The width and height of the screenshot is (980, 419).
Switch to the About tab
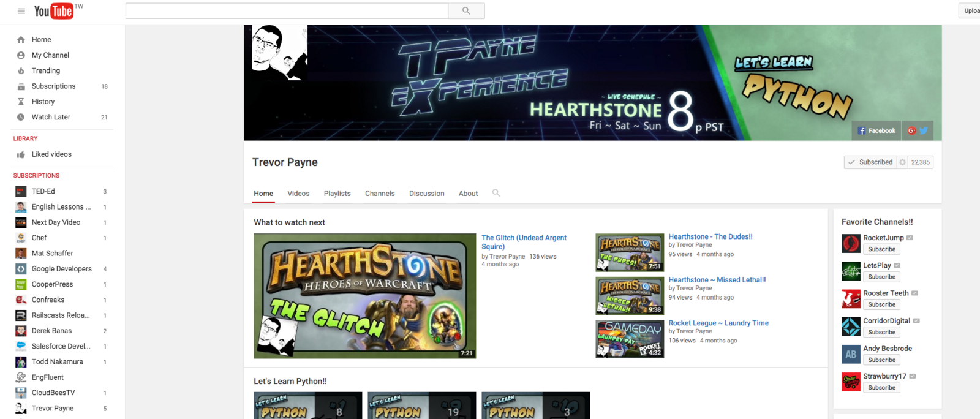[468, 194]
